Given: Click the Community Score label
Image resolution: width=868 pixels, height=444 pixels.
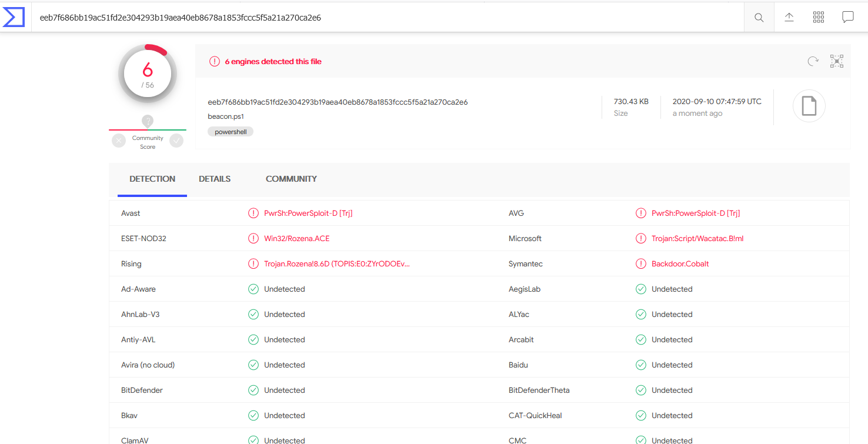Looking at the screenshot, I should [x=148, y=142].
